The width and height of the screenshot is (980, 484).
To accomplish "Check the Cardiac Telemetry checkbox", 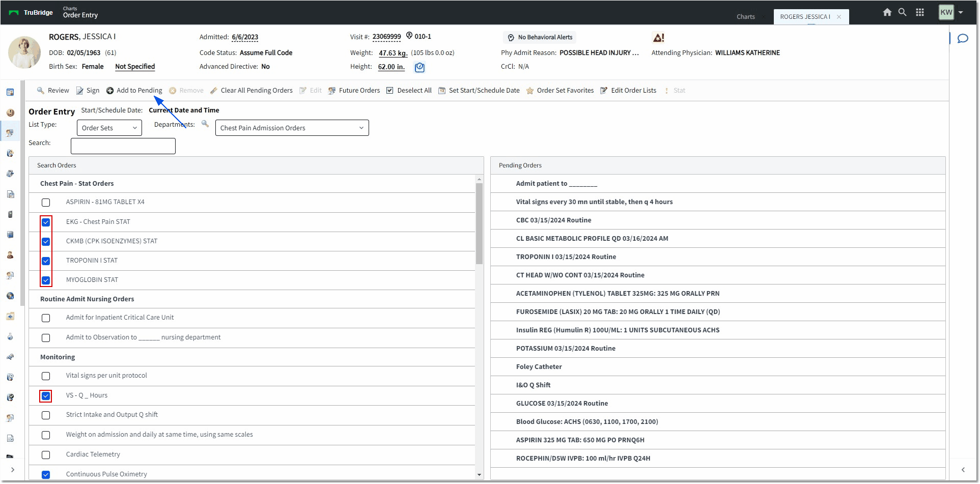I will [46, 455].
